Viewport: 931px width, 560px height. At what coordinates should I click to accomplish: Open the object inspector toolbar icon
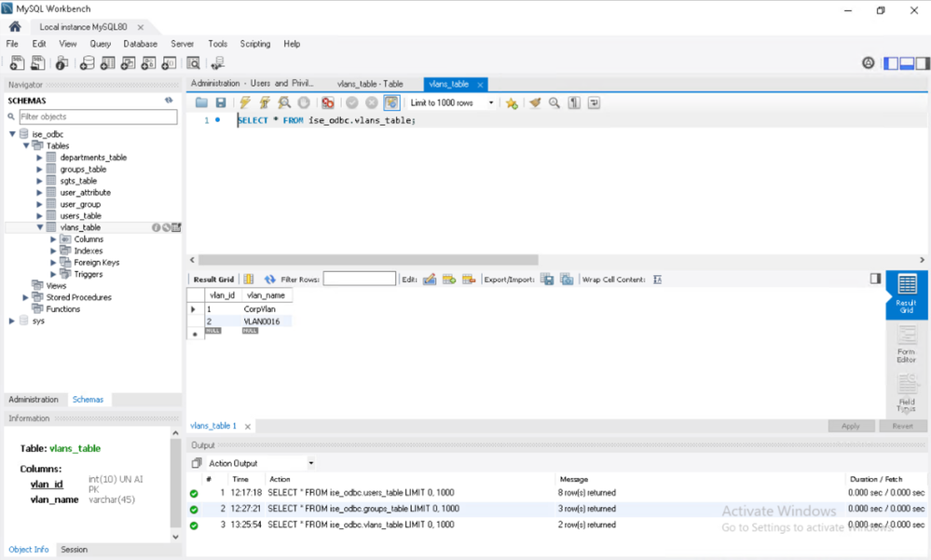[62, 63]
